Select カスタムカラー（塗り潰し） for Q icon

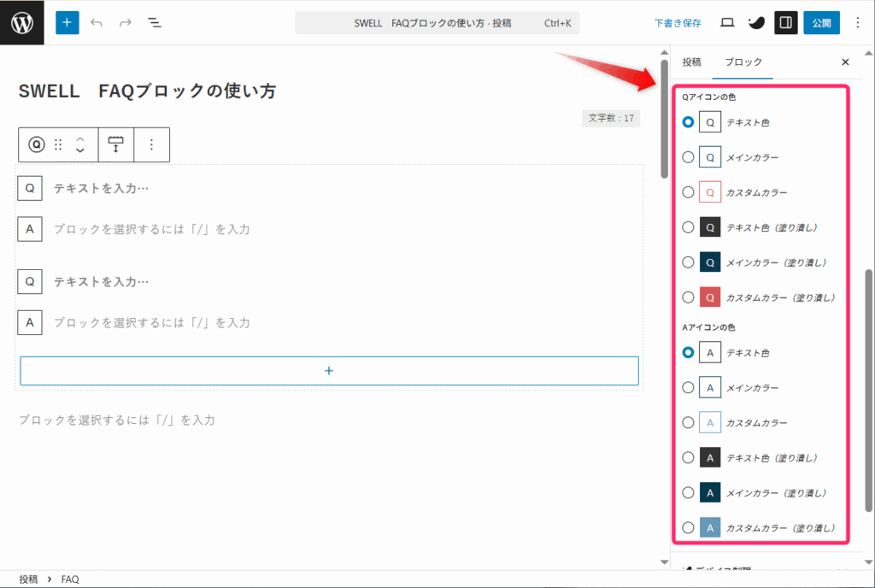689,297
